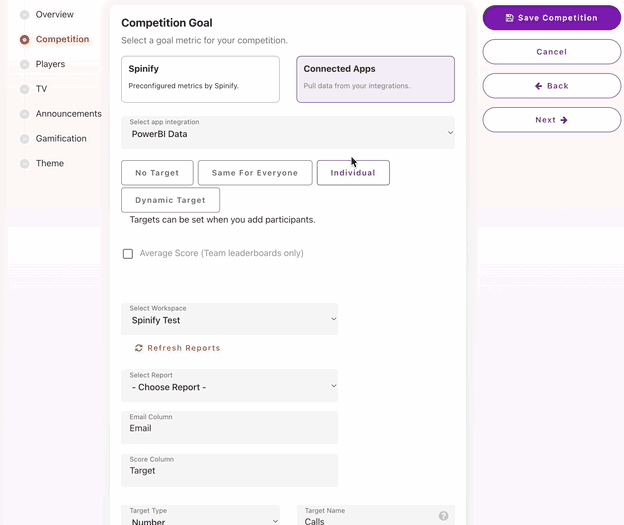The image size is (624, 525).
Task: Click the Cancel button
Action: click(x=552, y=52)
